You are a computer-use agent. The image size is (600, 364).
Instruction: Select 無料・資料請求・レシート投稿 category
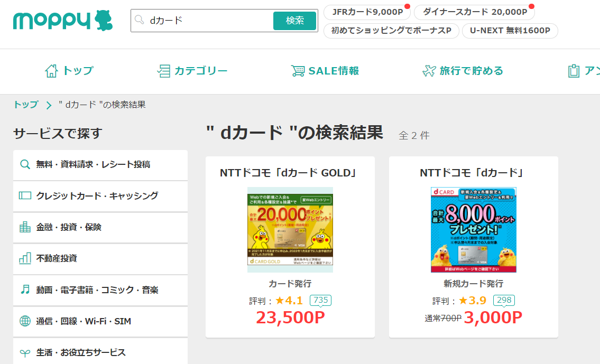tap(93, 164)
